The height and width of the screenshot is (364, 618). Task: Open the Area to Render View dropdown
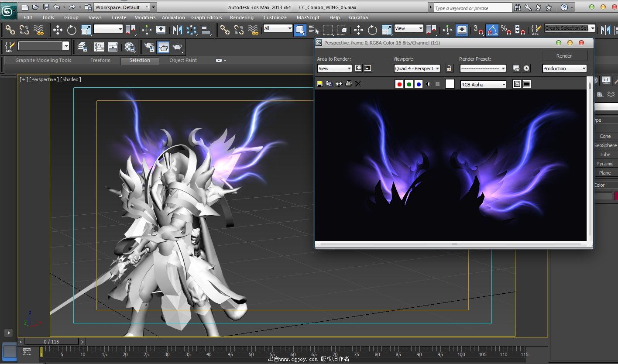[335, 69]
